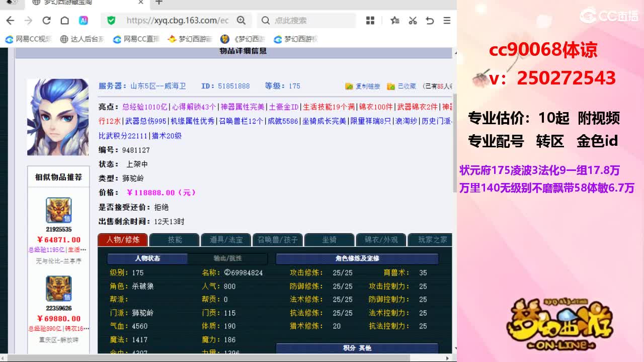Image resolution: width=644 pixels, height=362 pixels.
Task: Close the 梦幻西游藏宝阁 tab
Action: (141, 3)
